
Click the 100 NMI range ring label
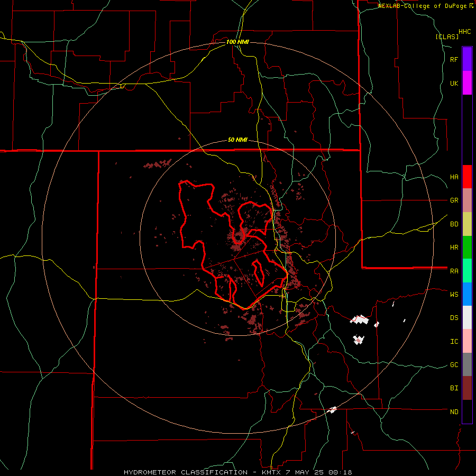click(x=237, y=42)
